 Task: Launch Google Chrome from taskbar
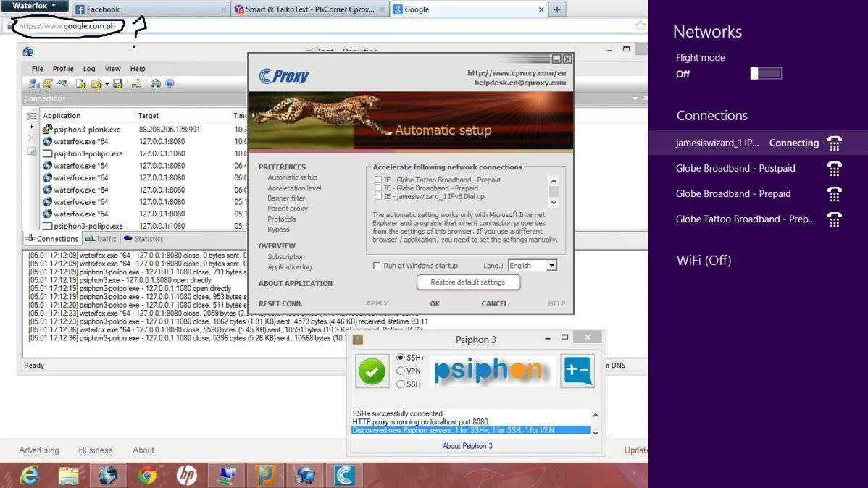147,475
